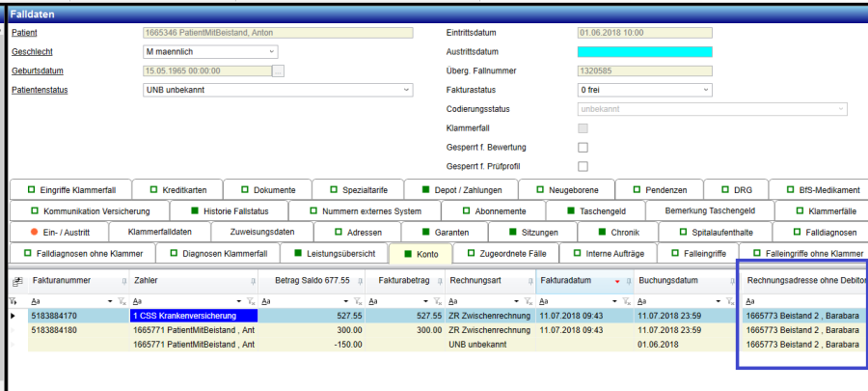Click the cyan Austrittsdatum field
Viewport: 868px width, 391px height.
(643, 52)
